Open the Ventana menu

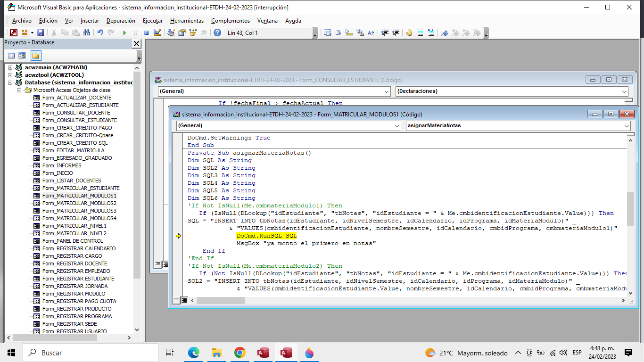(x=267, y=21)
